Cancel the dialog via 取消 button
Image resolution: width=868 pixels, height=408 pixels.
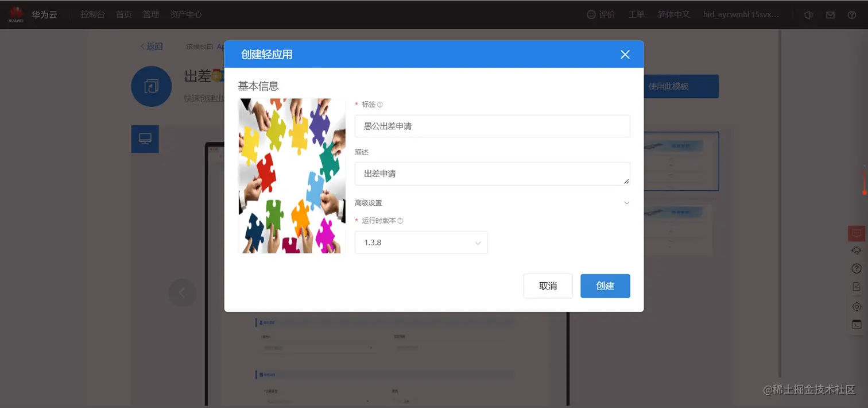[x=548, y=286]
